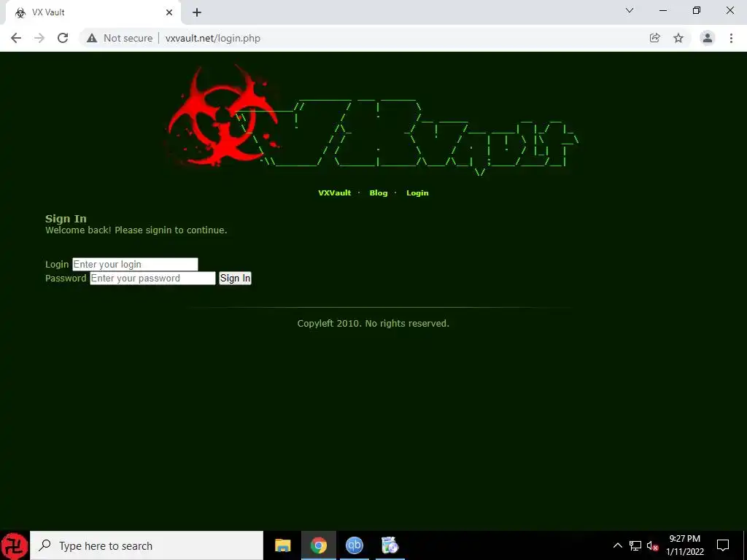Open qBittorrent from the taskbar

point(354,545)
